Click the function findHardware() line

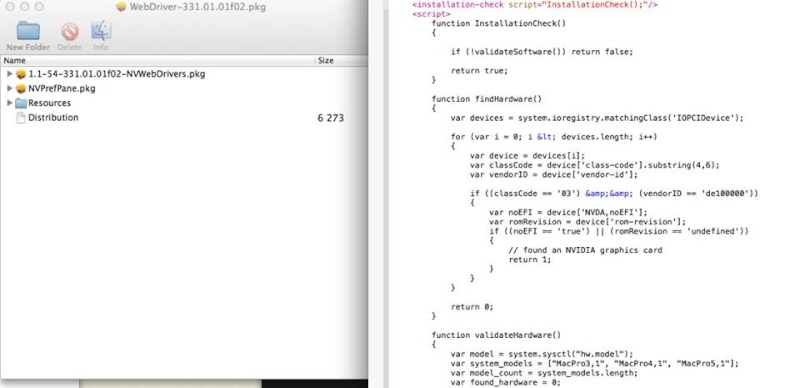487,99
